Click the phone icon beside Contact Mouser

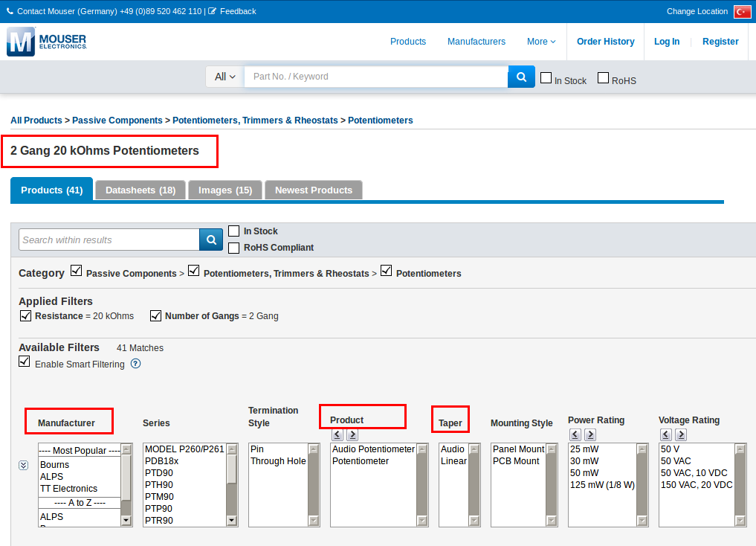[x=10, y=11]
